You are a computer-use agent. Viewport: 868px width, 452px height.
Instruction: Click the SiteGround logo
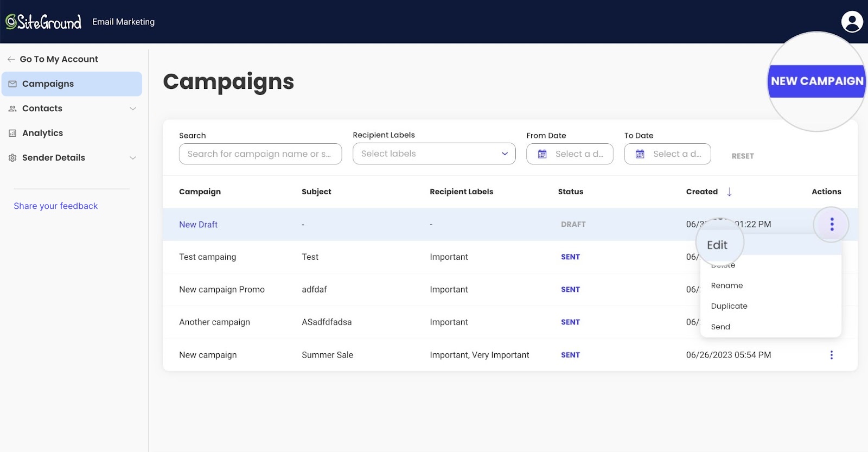[x=43, y=22]
